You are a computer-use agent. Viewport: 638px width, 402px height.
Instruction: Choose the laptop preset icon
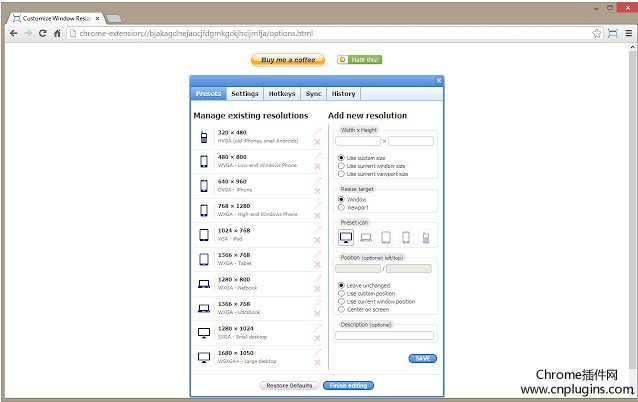pos(366,237)
